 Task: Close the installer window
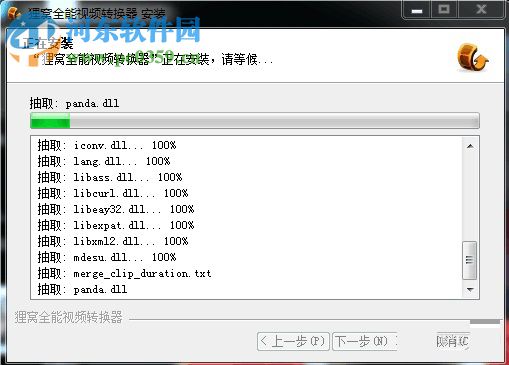click(x=481, y=10)
